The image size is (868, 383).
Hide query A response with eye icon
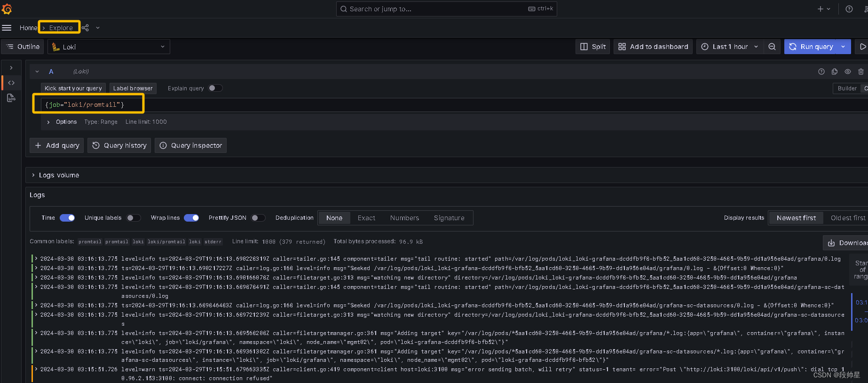848,72
